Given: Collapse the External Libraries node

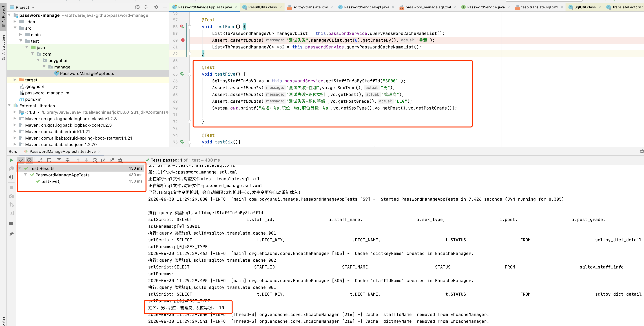Looking at the screenshot, I should (9, 105).
